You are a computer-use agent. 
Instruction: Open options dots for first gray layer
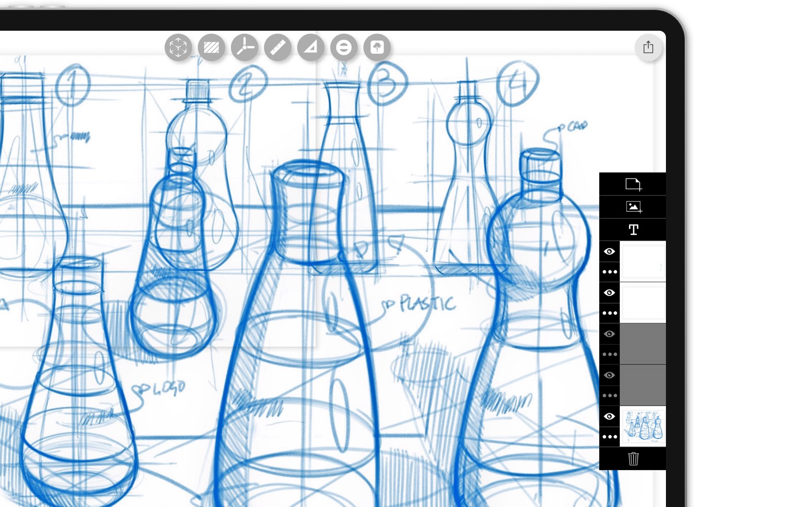click(610, 354)
